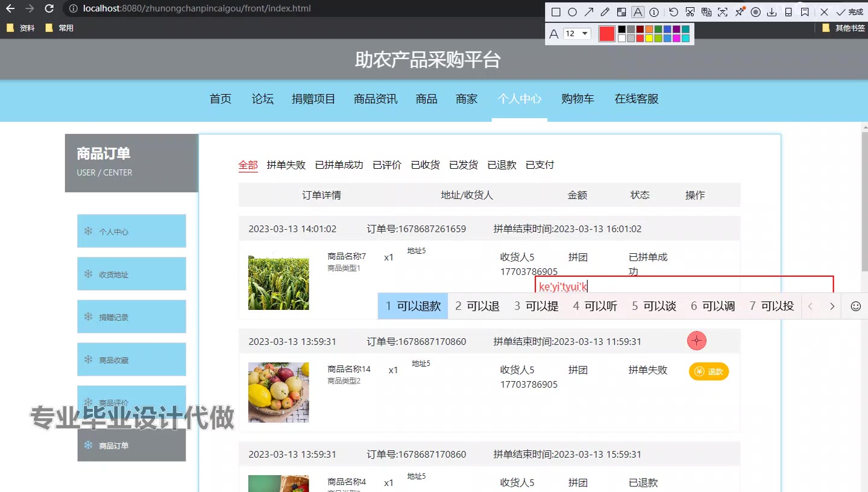Click the current red color preview swatch
The width and height of the screenshot is (868, 492).
coord(607,34)
